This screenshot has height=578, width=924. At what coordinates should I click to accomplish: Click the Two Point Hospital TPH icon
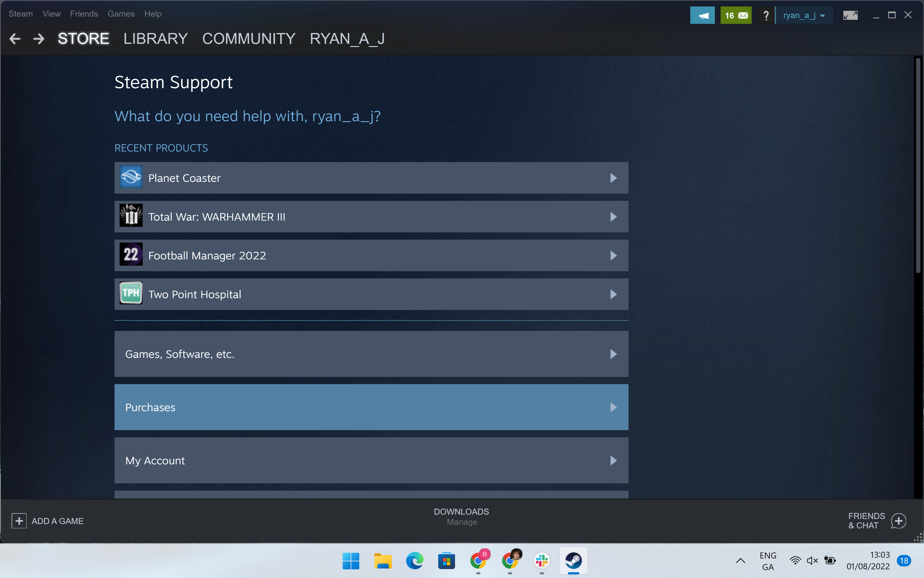pyautogui.click(x=131, y=293)
